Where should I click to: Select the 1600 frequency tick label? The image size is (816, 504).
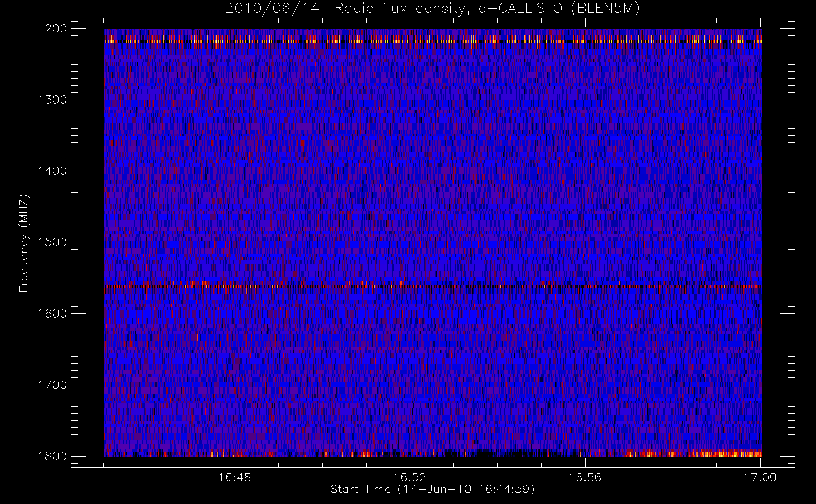(52, 313)
